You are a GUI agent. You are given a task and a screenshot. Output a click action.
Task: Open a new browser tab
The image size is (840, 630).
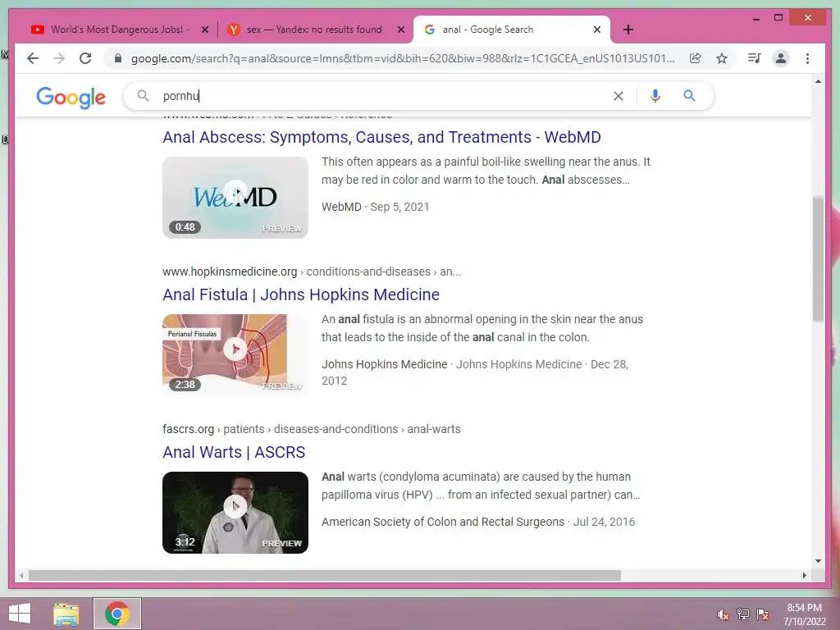pyautogui.click(x=628, y=30)
